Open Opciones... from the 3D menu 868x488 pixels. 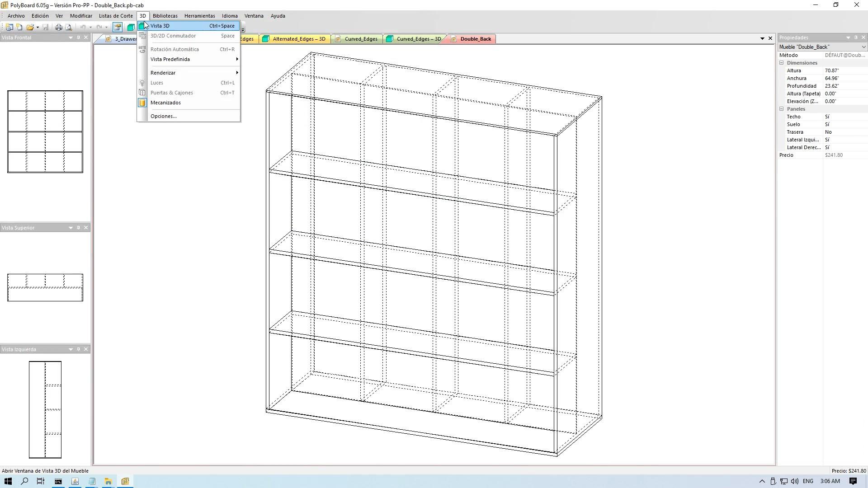tap(163, 116)
